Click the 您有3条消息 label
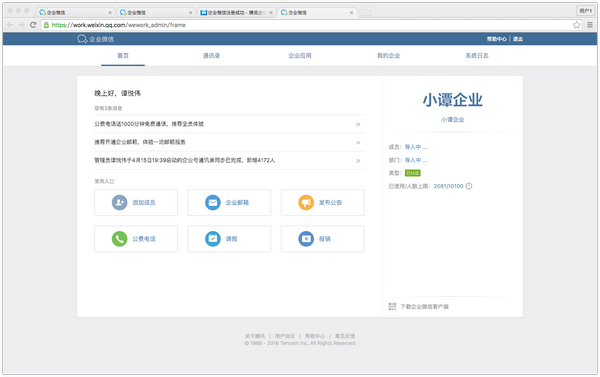Image resolution: width=600 pixels, height=377 pixels. 108,108
